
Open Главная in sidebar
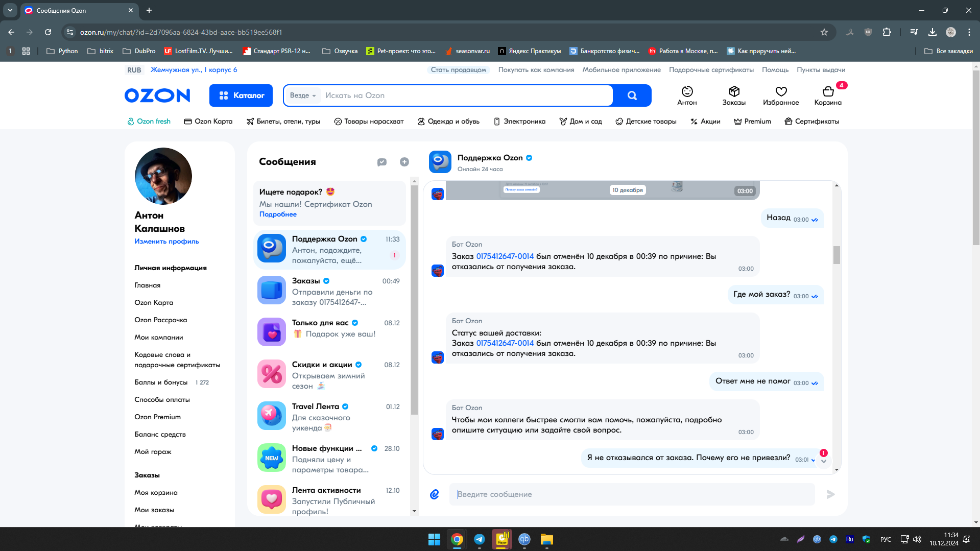[x=148, y=285]
